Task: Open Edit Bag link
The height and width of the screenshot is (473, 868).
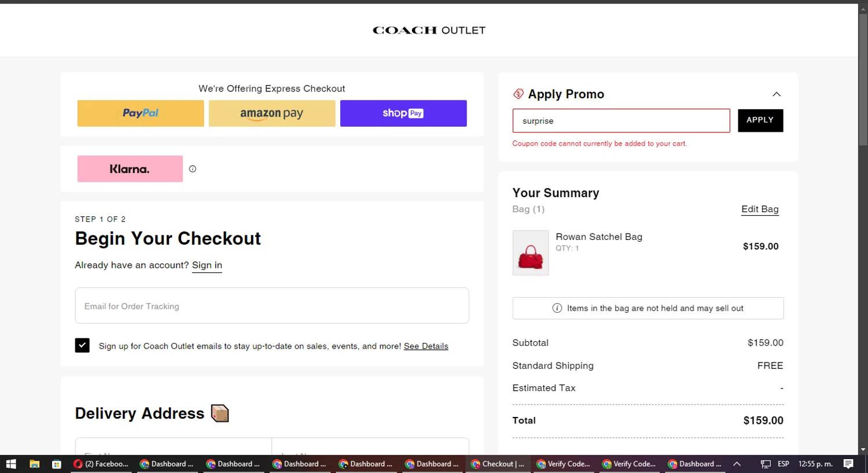Action: coord(760,209)
